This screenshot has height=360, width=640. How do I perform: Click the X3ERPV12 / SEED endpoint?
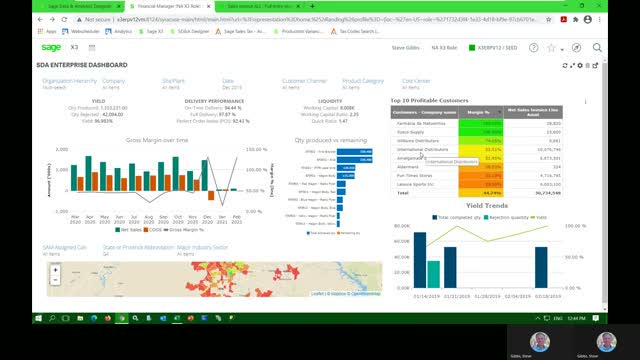pos(493,48)
